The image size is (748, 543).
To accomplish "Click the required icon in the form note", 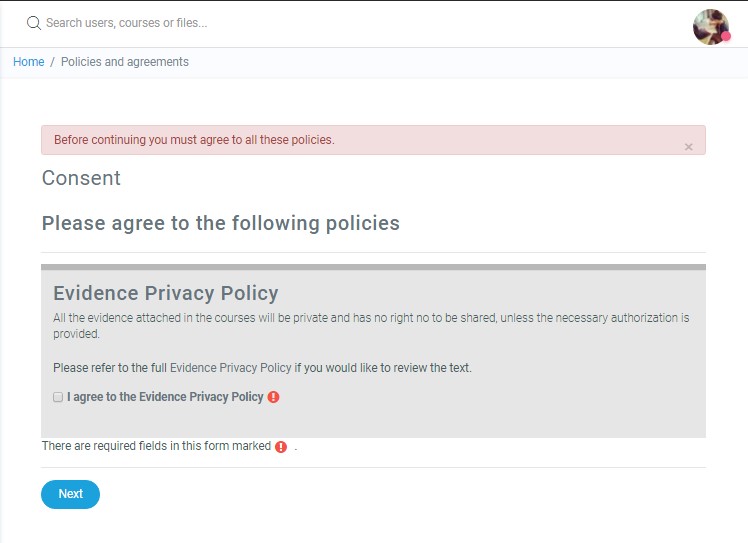I will 281,447.
